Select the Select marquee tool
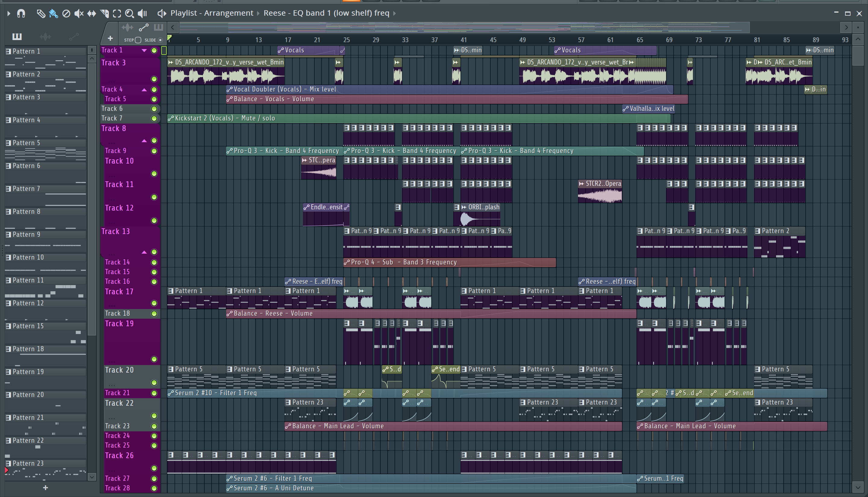The image size is (868, 497). coord(117,13)
